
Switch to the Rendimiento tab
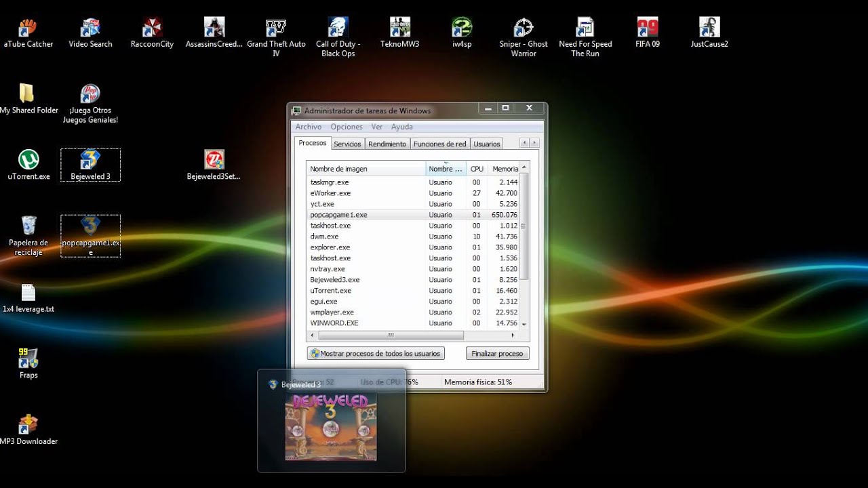click(387, 144)
